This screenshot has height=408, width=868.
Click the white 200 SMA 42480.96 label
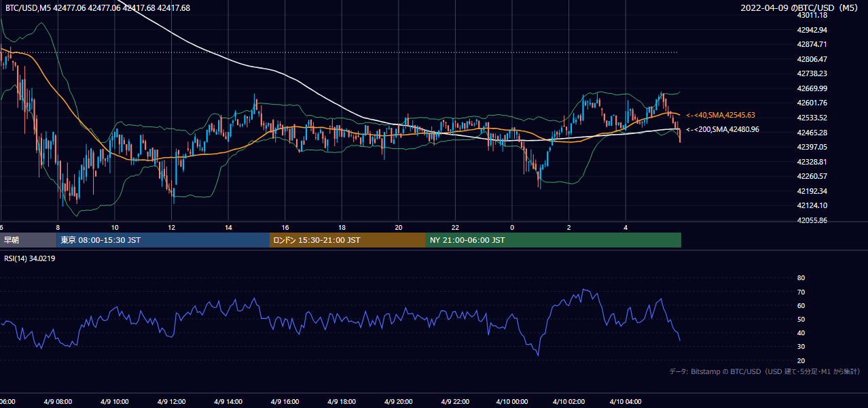pos(723,129)
